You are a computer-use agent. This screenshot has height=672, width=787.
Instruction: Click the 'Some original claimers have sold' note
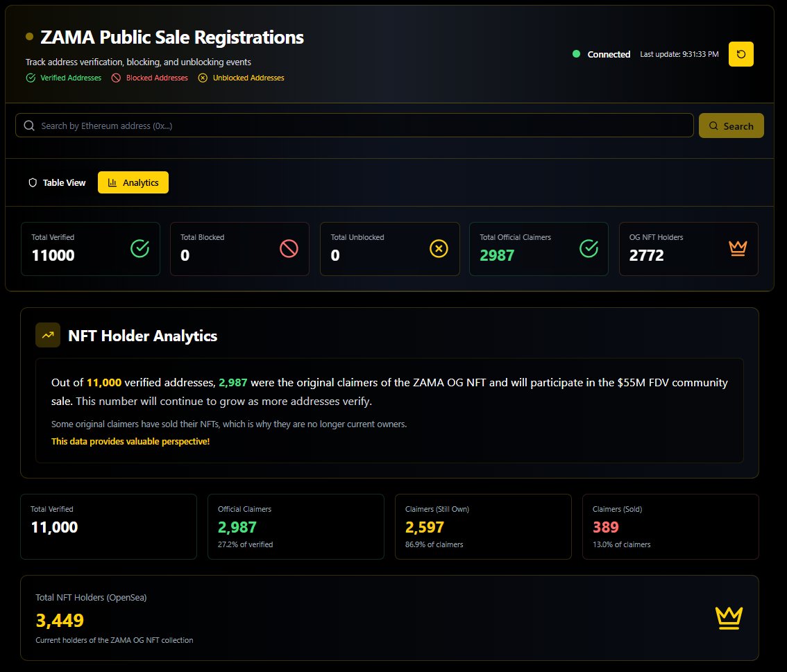[229, 424]
